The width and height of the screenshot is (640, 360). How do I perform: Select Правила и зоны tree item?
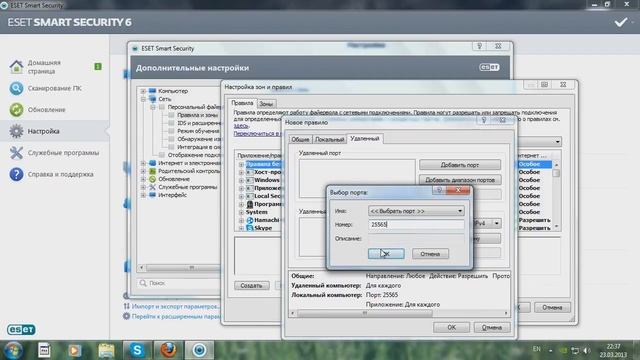(197, 115)
